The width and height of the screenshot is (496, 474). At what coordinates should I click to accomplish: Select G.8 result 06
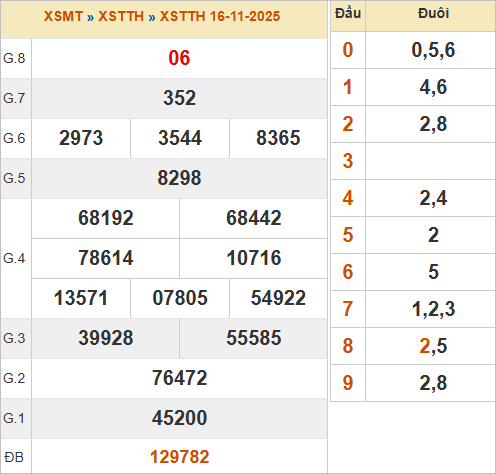click(179, 58)
